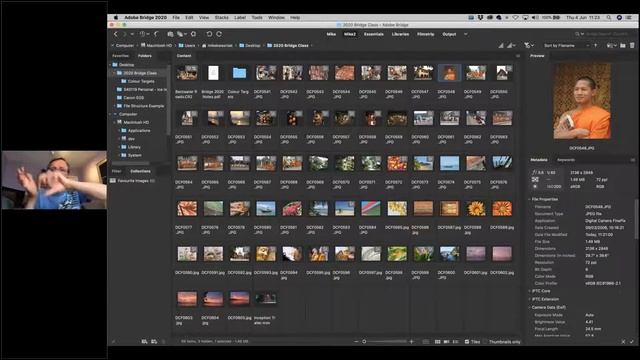Expand the IPTC Extension metadata section
640x360 pixels.
(x=529, y=299)
